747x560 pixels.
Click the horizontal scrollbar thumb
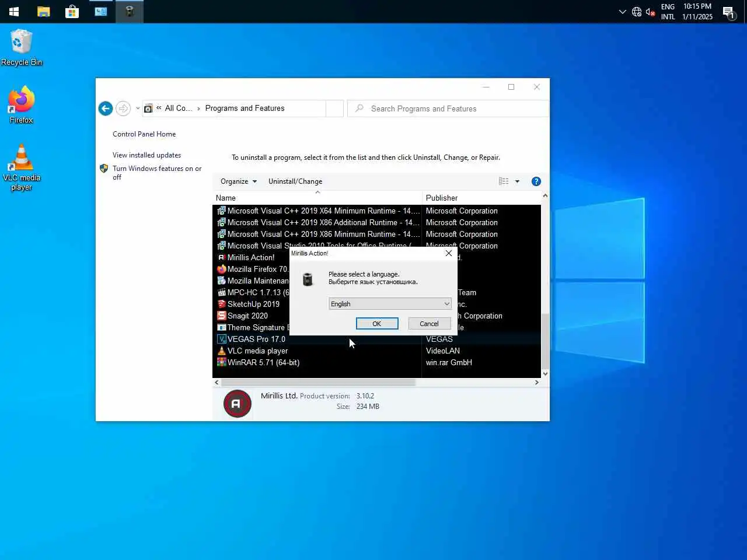point(319,383)
